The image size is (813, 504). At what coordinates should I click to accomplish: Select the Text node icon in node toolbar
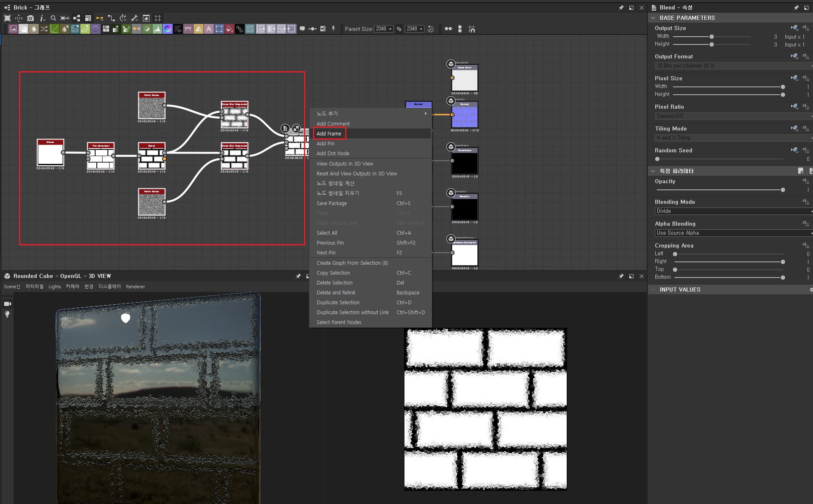click(x=209, y=29)
